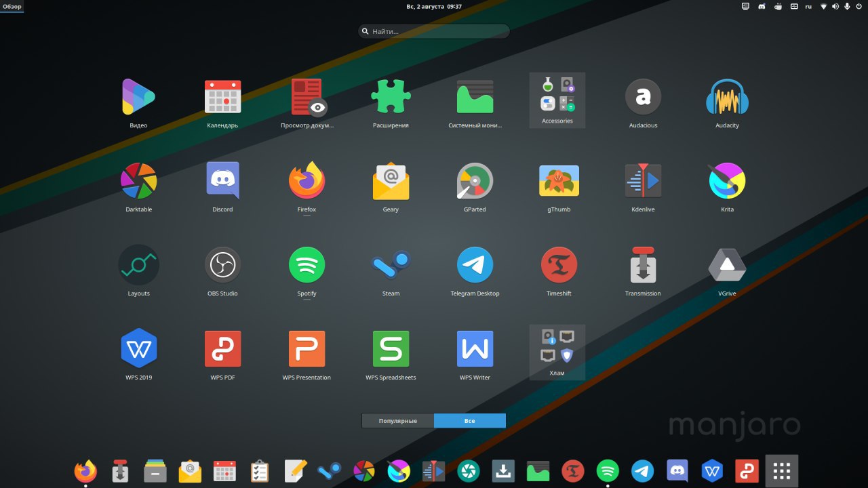Open Transmission in the app grid

coord(643,265)
